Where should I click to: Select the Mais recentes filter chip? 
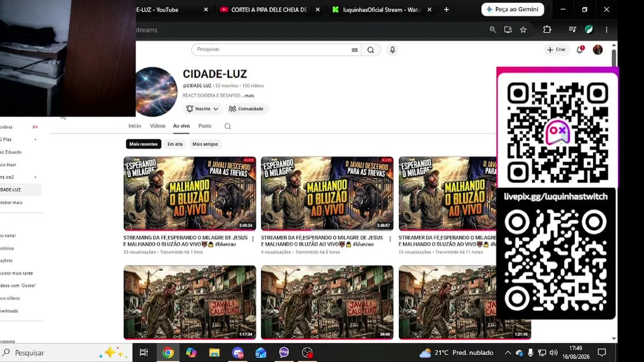click(x=143, y=144)
